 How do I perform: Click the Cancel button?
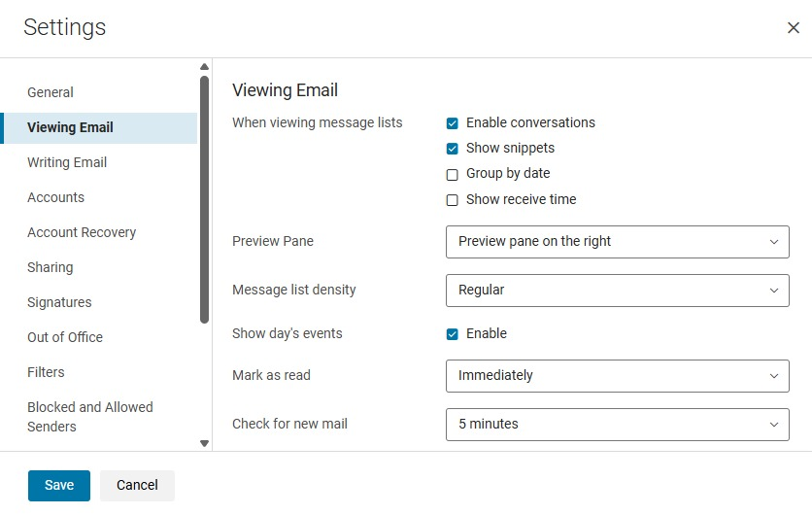(137, 486)
